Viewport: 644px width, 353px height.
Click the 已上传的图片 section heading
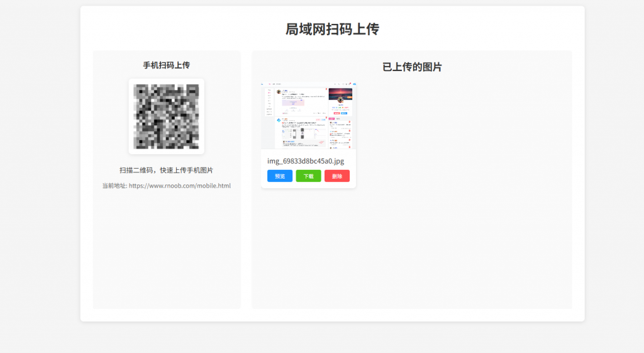[412, 67]
